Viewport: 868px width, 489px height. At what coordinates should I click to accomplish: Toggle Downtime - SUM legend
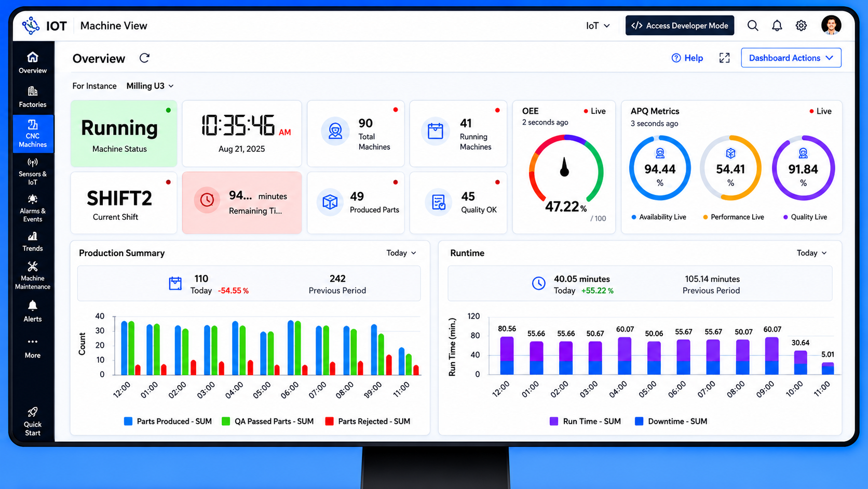coord(671,421)
